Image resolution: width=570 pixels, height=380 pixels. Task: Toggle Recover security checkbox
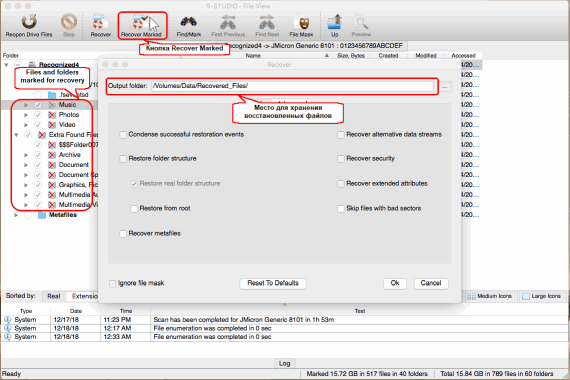click(x=341, y=159)
